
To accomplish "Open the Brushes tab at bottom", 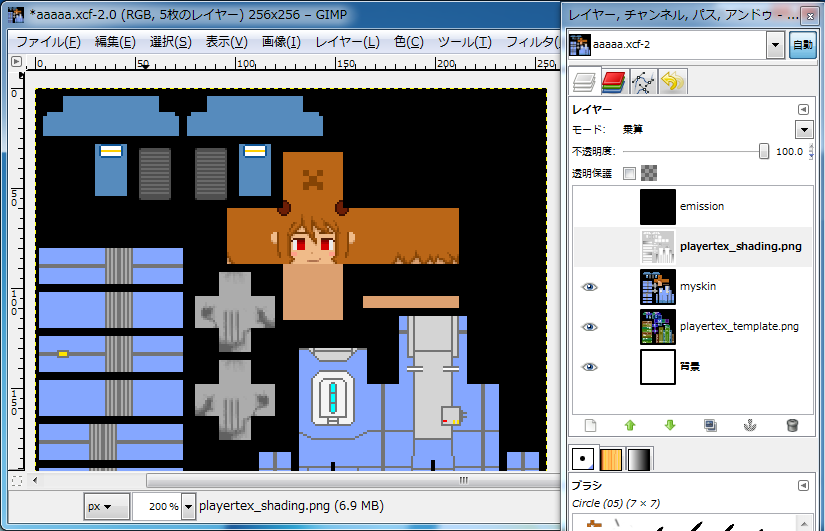I will (583, 459).
